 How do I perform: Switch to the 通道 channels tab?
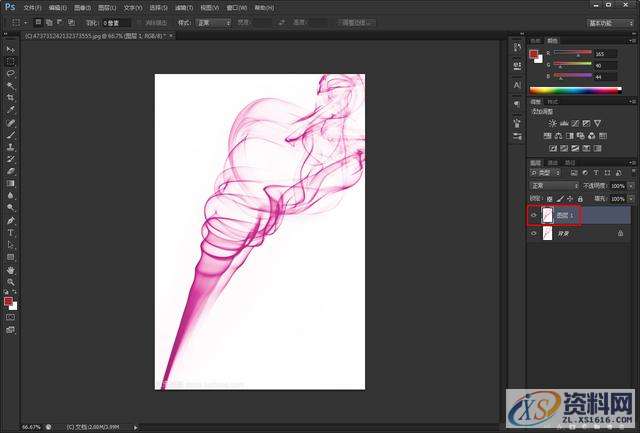[x=553, y=162]
